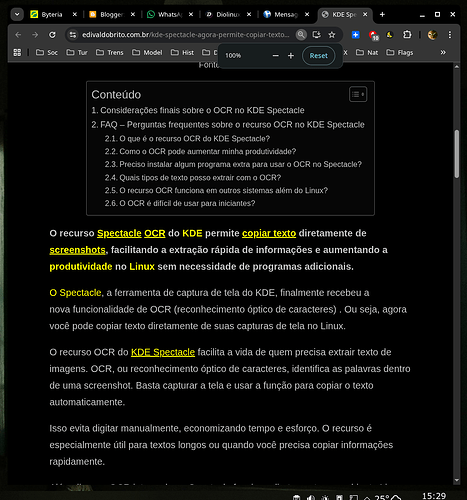Increase zoom with plus button

pos(291,56)
